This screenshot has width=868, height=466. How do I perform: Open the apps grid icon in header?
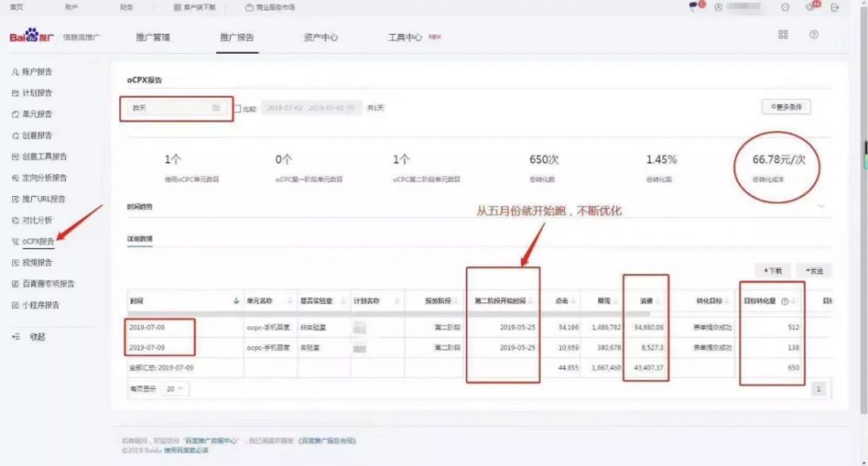tap(783, 35)
